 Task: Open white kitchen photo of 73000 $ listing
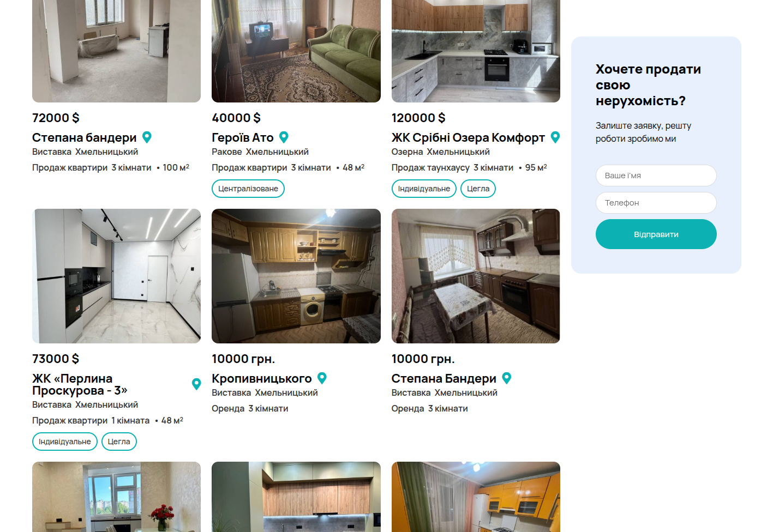[x=116, y=276]
